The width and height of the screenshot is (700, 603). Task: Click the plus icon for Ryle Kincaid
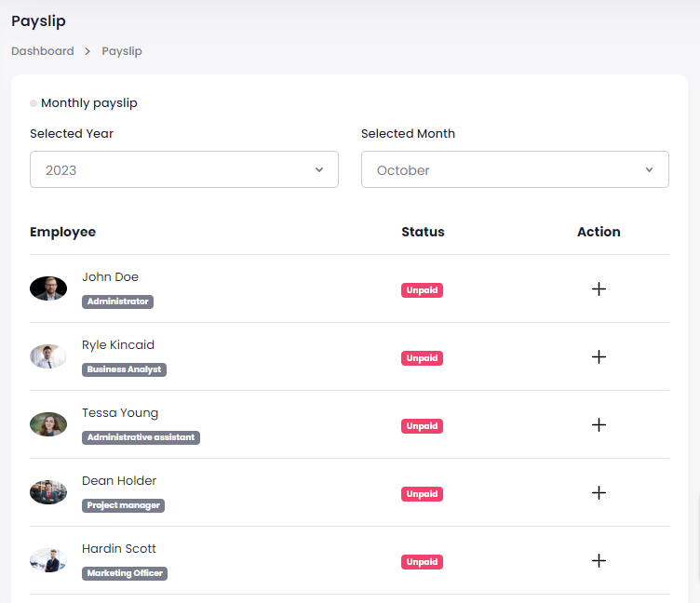pyautogui.click(x=599, y=356)
